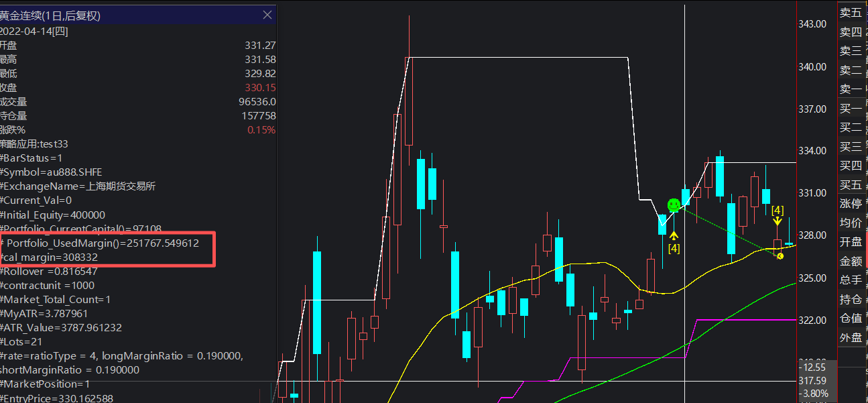
Task: Click the 涨停 limit-up label
Action: 851,204
